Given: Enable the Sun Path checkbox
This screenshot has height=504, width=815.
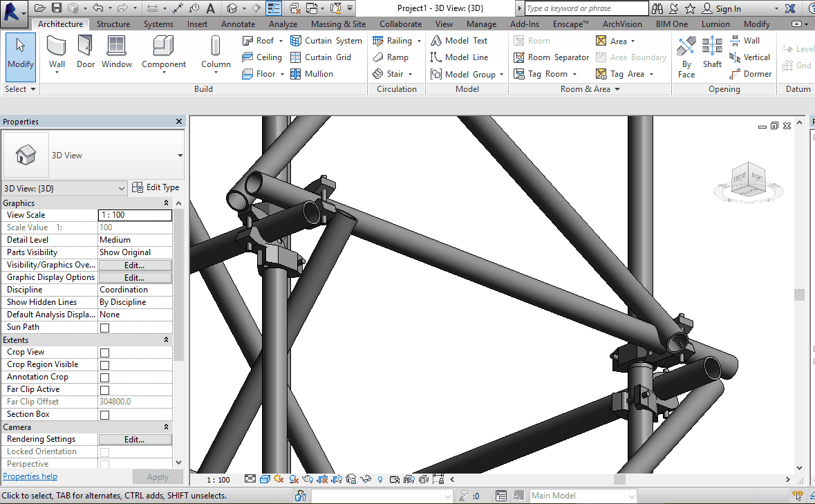Looking at the screenshot, I should pyautogui.click(x=105, y=328).
